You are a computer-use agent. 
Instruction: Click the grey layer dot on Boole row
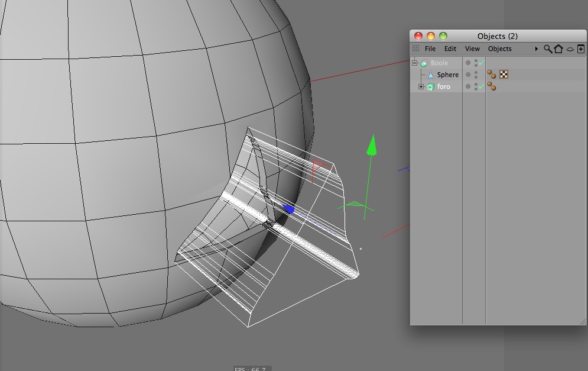(468, 63)
